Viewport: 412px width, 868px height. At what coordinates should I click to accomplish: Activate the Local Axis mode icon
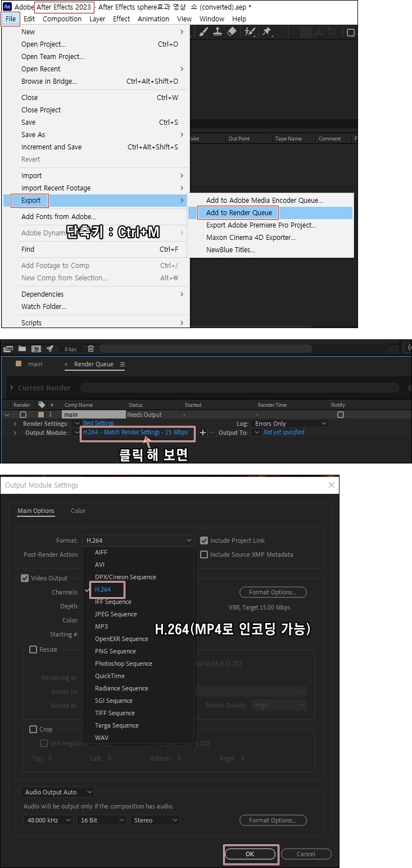coord(306,32)
